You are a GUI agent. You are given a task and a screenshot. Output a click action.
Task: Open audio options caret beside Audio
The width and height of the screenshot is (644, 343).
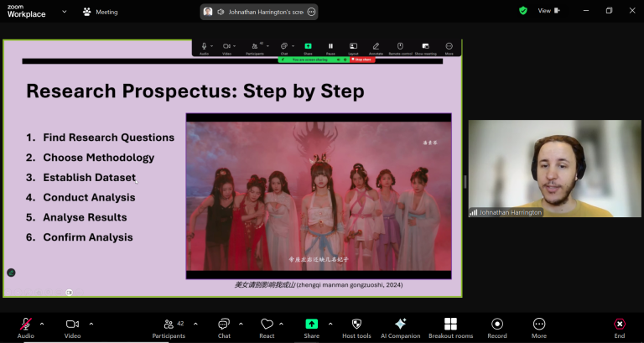click(x=42, y=324)
